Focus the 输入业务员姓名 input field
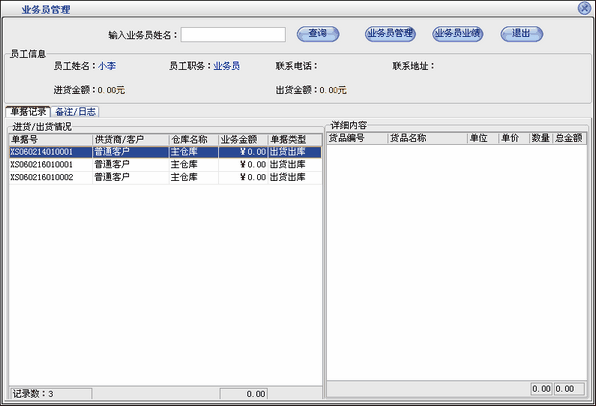Image resolution: width=596 pixels, height=406 pixels. click(233, 35)
